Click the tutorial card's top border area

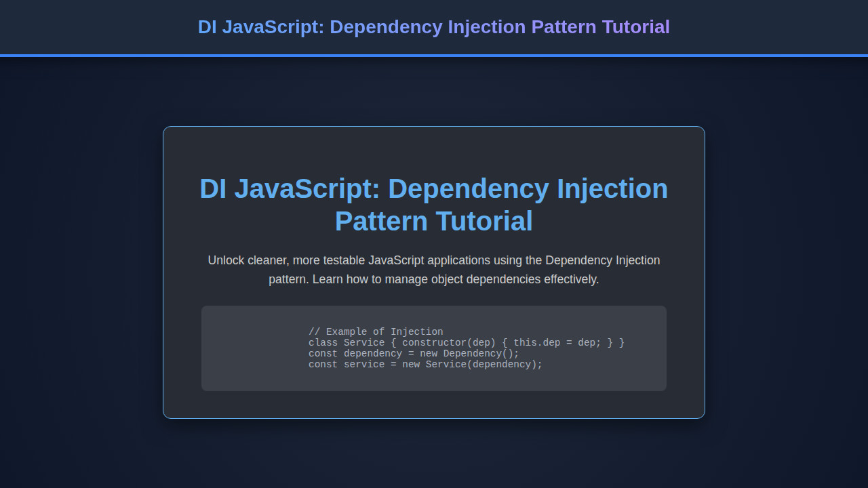coord(433,127)
